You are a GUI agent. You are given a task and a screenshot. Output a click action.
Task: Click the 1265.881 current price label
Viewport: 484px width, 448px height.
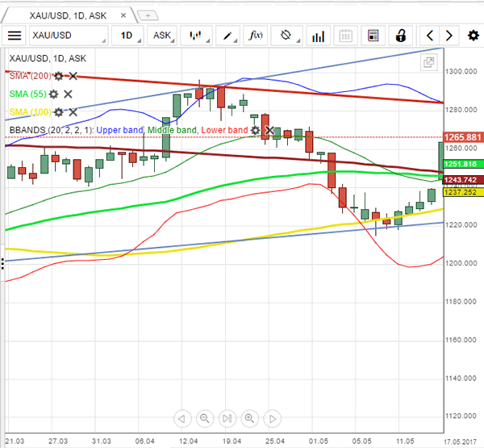pos(463,137)
